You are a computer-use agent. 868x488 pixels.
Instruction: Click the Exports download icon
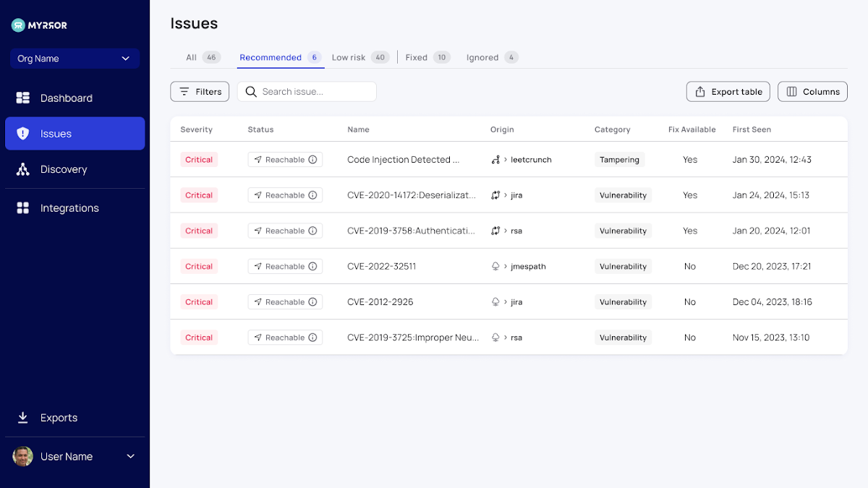click(23, 418)
